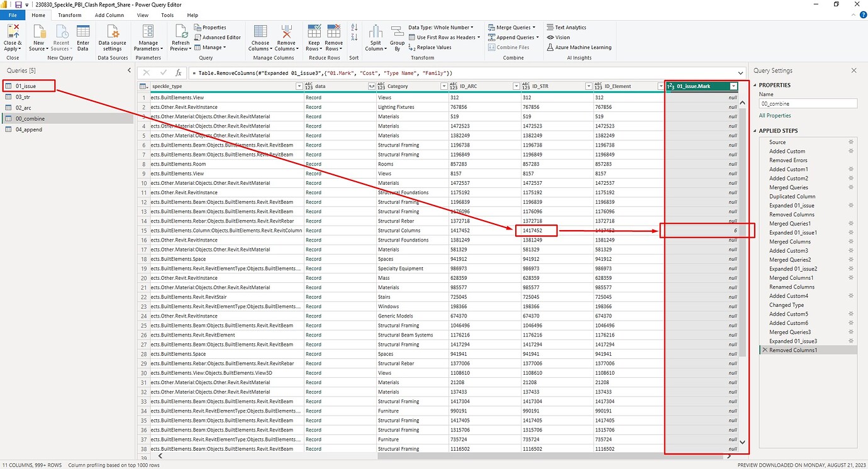Switch to the Transform ribbon tab
The width and height of the screenshot is (868, 469).
pyautogui.click(x=69, y=15)
